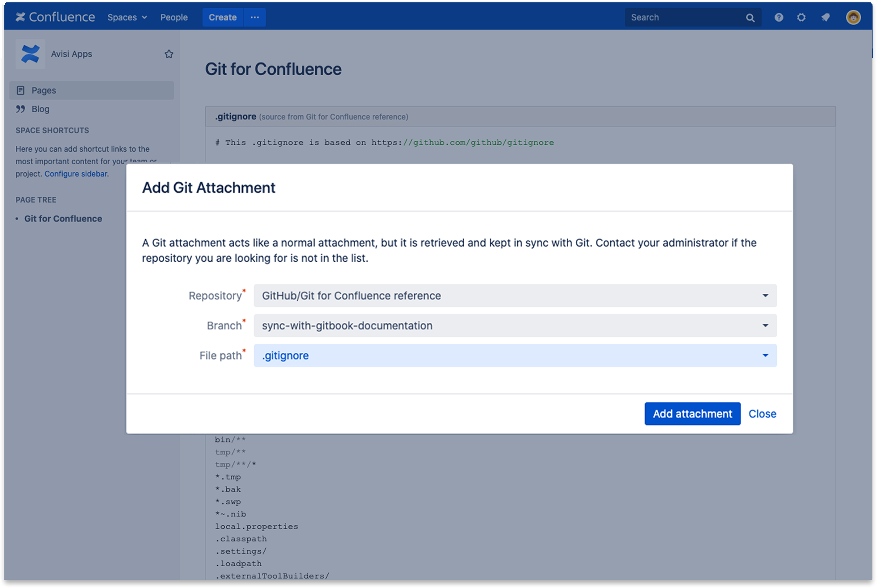Click the help question mark icon
The image size is (877, 588).
coord(778,17)
